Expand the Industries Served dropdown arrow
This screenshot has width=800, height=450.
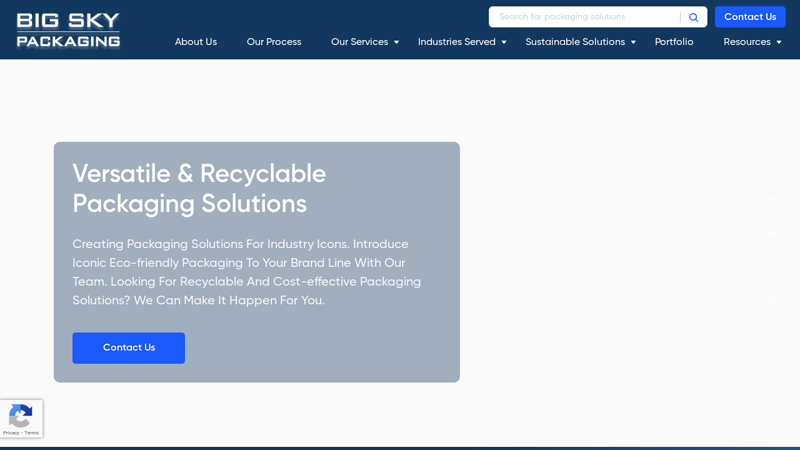(504, 42)
